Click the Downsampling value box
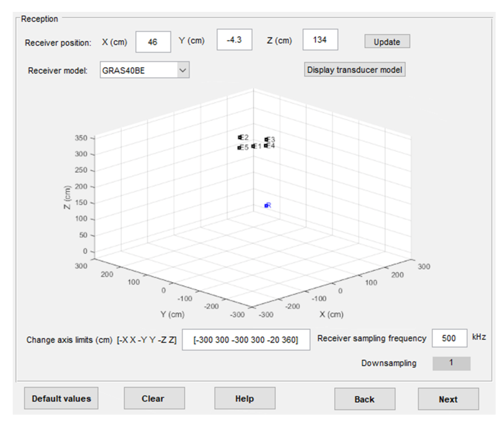504x424 pixels. tap(451, 363)
